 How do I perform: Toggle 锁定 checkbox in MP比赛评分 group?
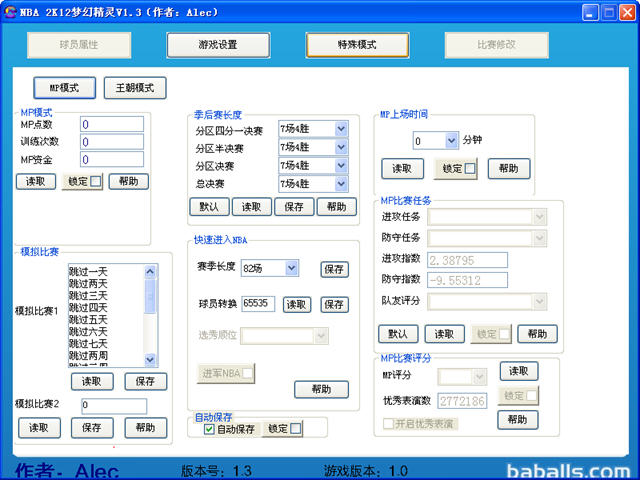[x=532, y=396]
